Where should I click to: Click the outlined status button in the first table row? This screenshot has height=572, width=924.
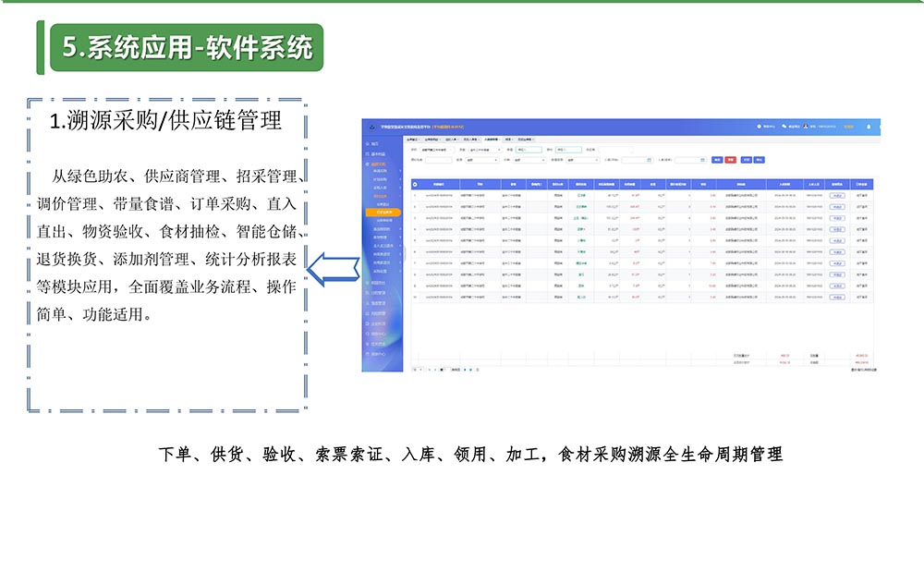(x=836, y=195)
